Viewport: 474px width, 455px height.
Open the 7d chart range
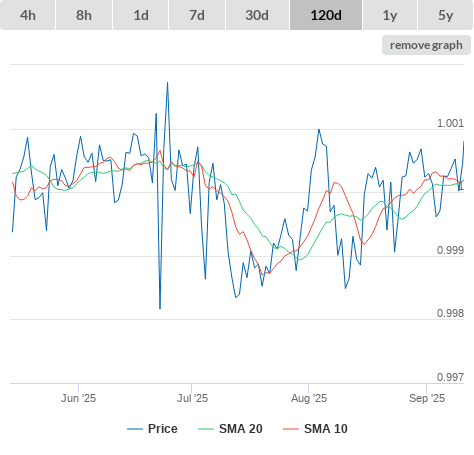[x=197, y=15]
